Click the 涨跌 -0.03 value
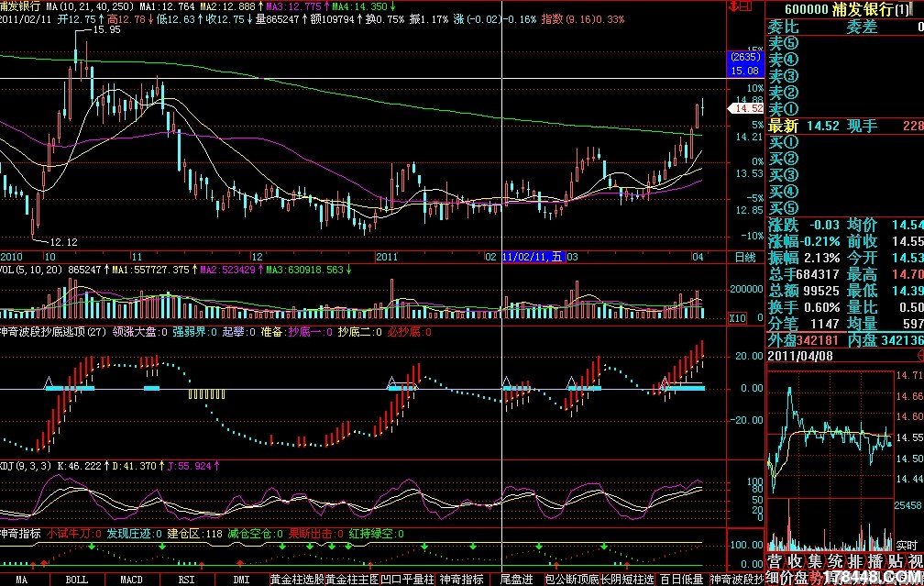The image size is (924, 586). pyautogui.click(x=823, y=225)
